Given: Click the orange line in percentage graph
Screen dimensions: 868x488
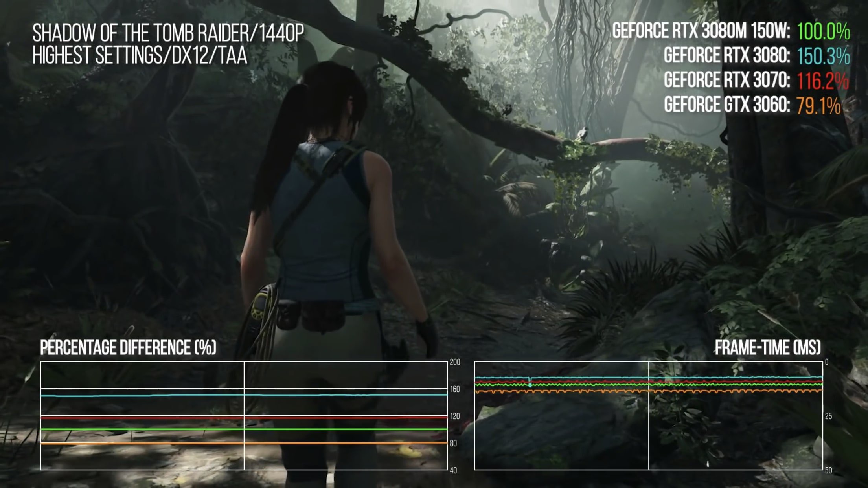Looking at the screenshot, I should tap(149, 443).
